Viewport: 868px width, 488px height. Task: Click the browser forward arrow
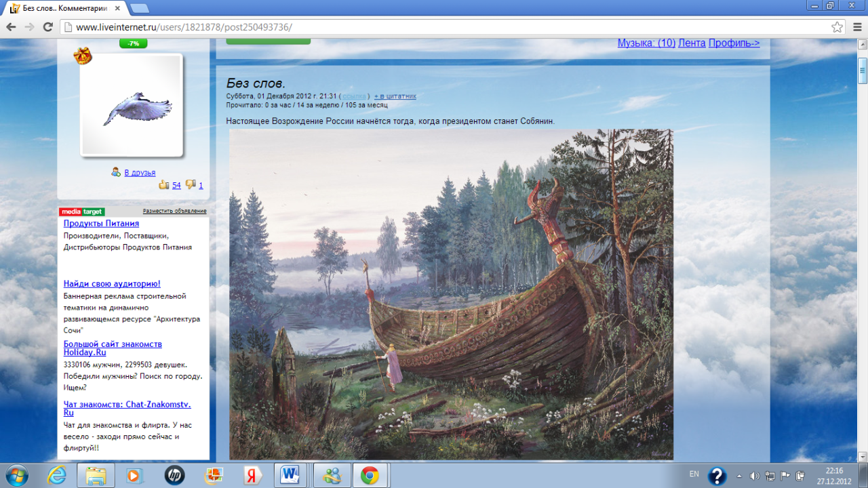pyautogui.click(x=29, y=27)
